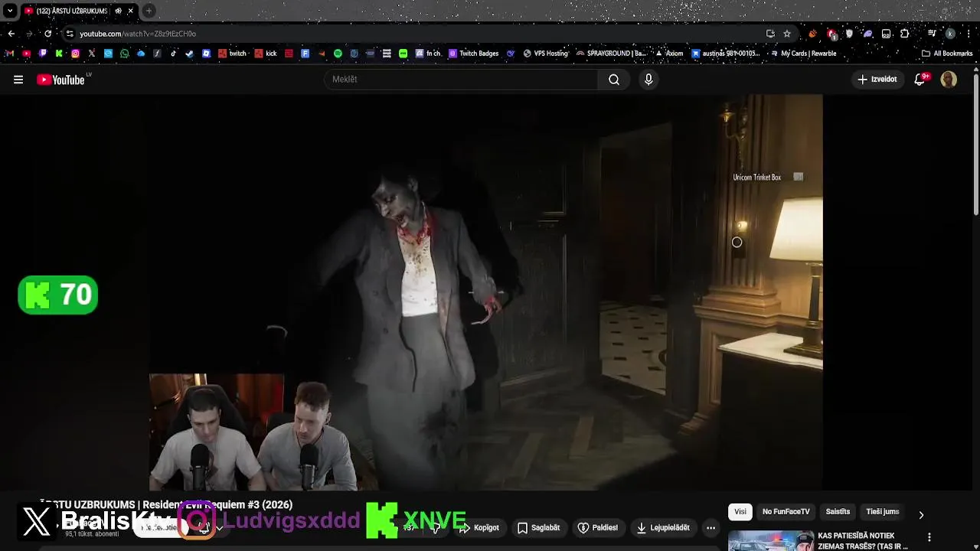Open the Chrome extensions puzzle icon
The width and height of the screenshot is (980, 551).
click(905, 34)
